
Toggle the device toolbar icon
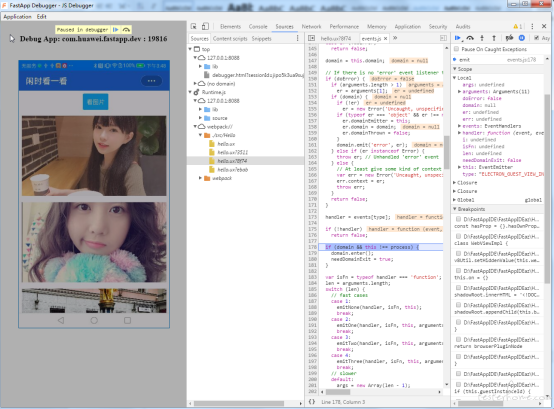[x=205, y=26]
